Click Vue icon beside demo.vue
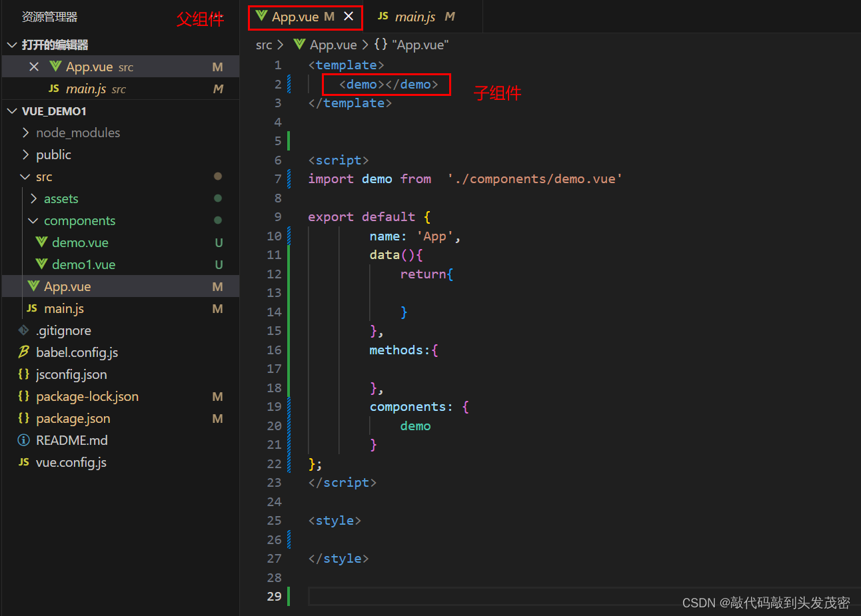The width and height of the screenshot is (861, 616). click(x=41, y=242)
